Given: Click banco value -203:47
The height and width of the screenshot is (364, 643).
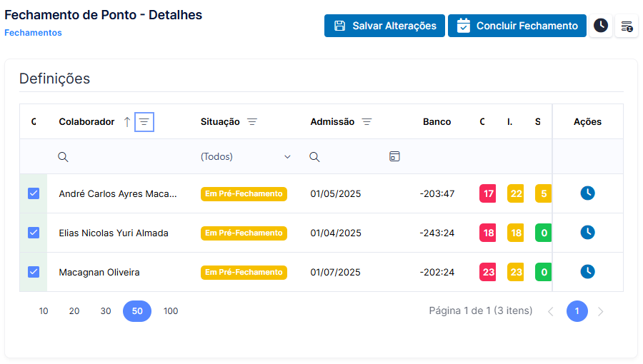Looking at the screenshot, I should point(437,193).
